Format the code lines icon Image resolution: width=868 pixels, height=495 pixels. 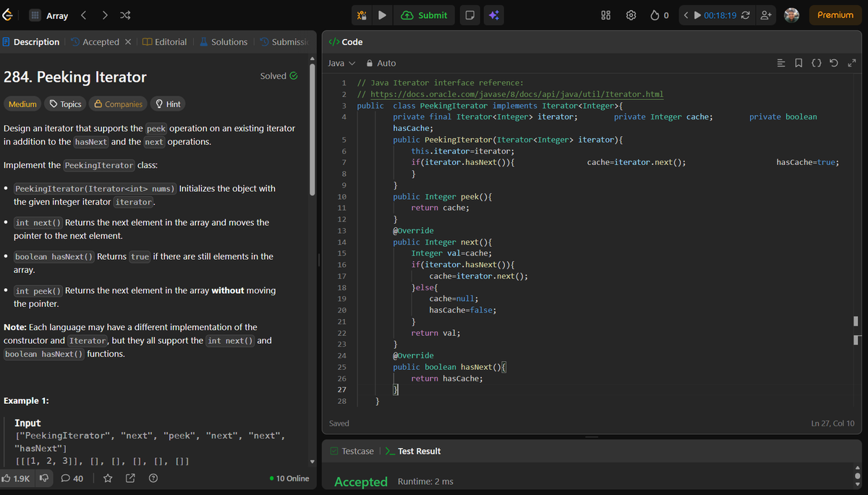781,63
